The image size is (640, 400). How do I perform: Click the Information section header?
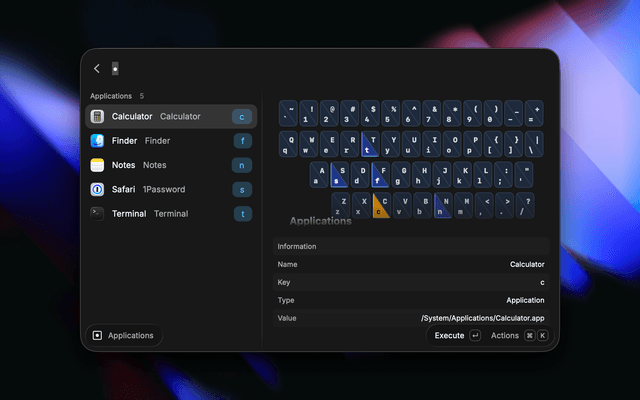pos(411,247)
